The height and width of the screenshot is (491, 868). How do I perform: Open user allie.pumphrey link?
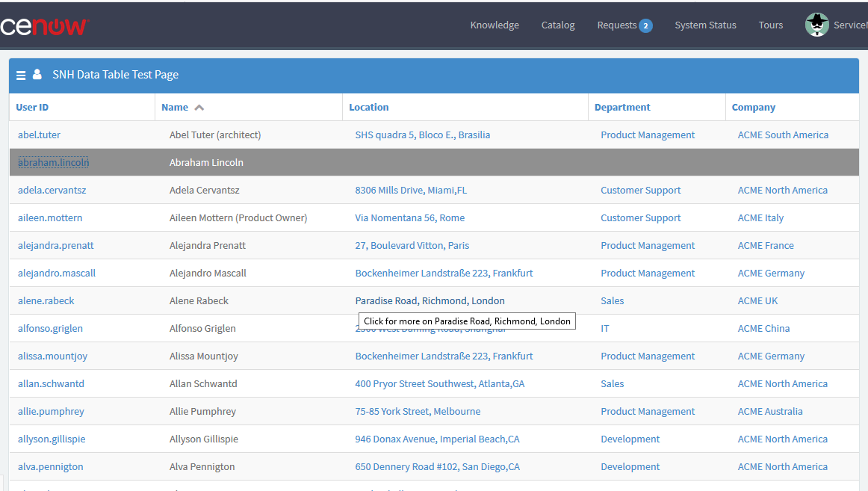click(51, 412)
